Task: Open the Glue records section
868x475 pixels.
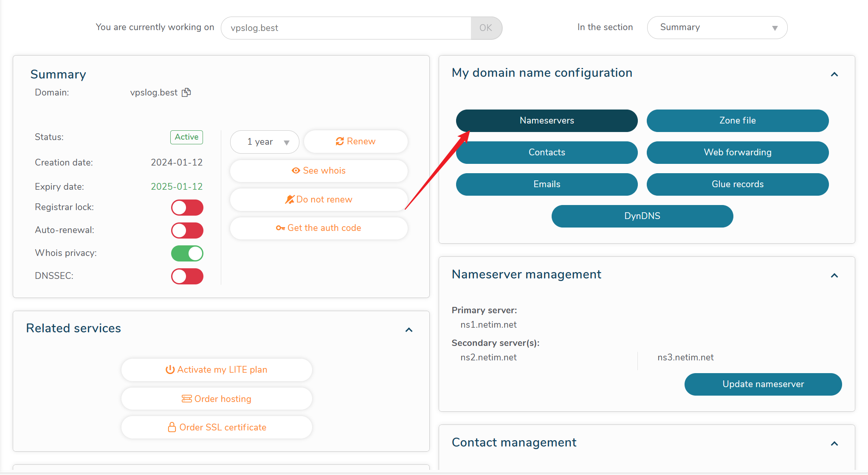Action: tap(737, 184)
